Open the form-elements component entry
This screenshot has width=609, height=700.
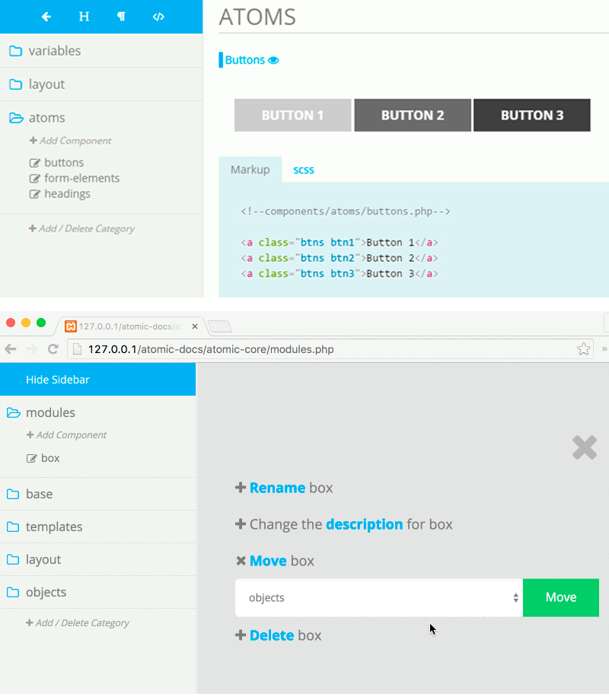tap(81, 178)
